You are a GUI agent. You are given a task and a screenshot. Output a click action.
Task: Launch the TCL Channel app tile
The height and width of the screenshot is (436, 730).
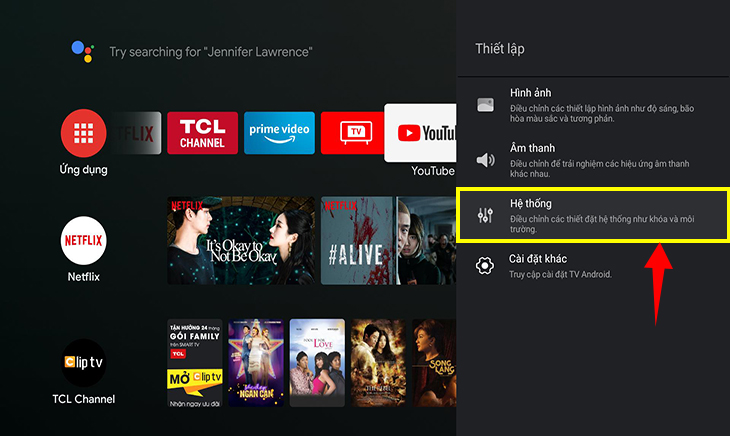[202, 133]
